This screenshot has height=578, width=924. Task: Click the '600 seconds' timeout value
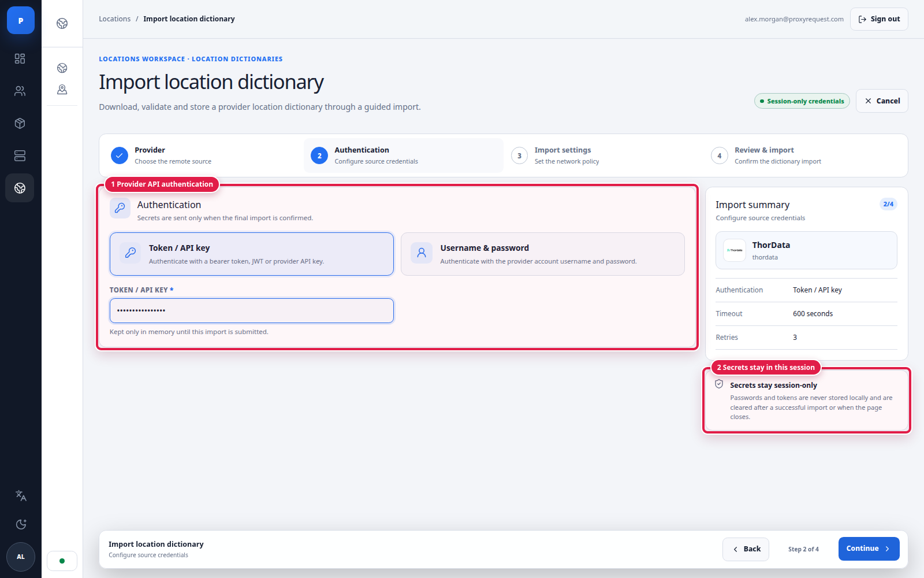coord(813,314)
